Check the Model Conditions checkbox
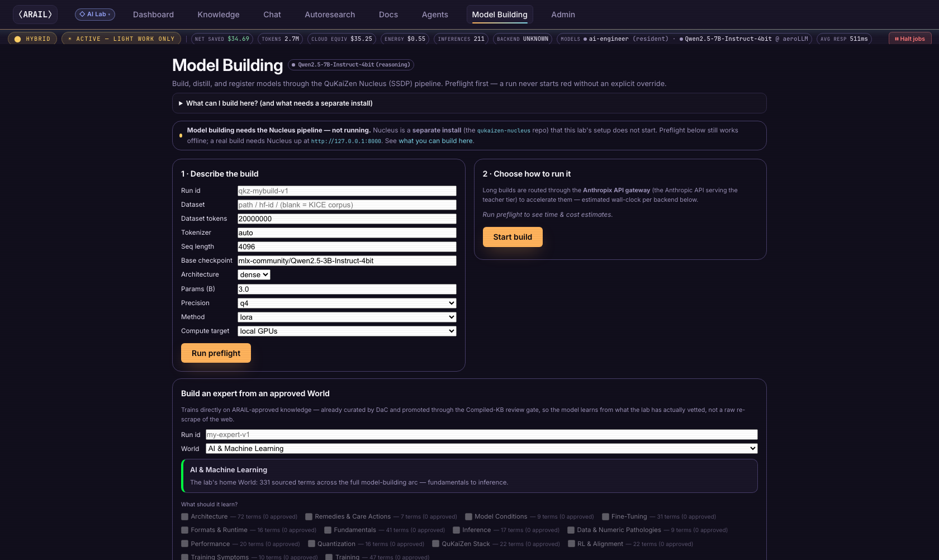Screen dimensions: 939x560 point(469,517)
